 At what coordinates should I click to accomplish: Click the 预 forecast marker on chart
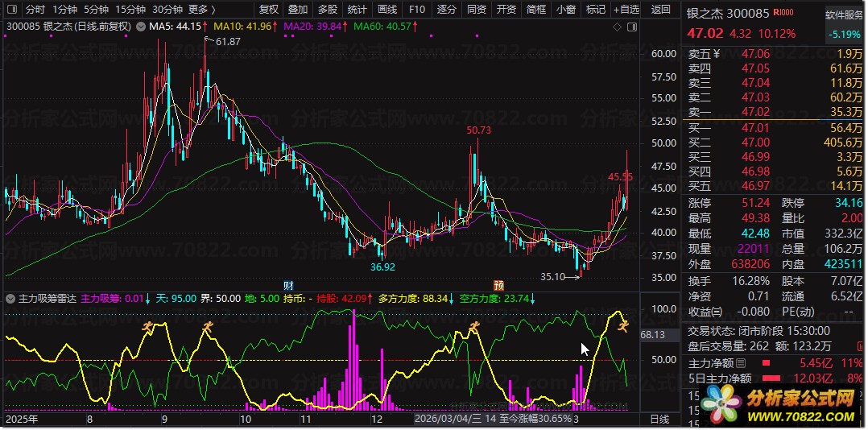tap(498, 285)
